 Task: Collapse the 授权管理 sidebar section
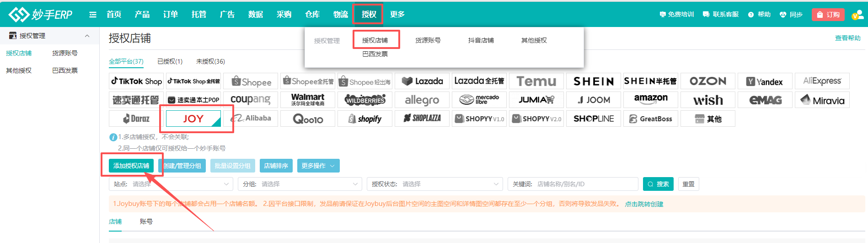[x=87, y=36]
